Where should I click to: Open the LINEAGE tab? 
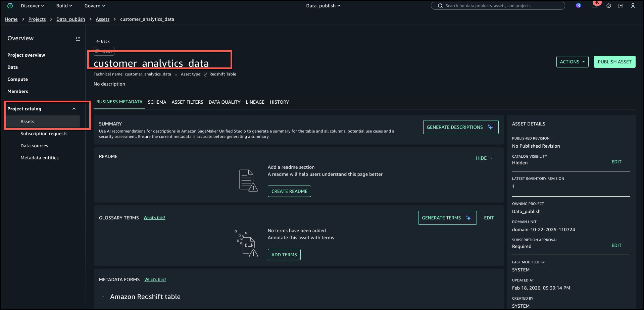click(x=255, y=102)
